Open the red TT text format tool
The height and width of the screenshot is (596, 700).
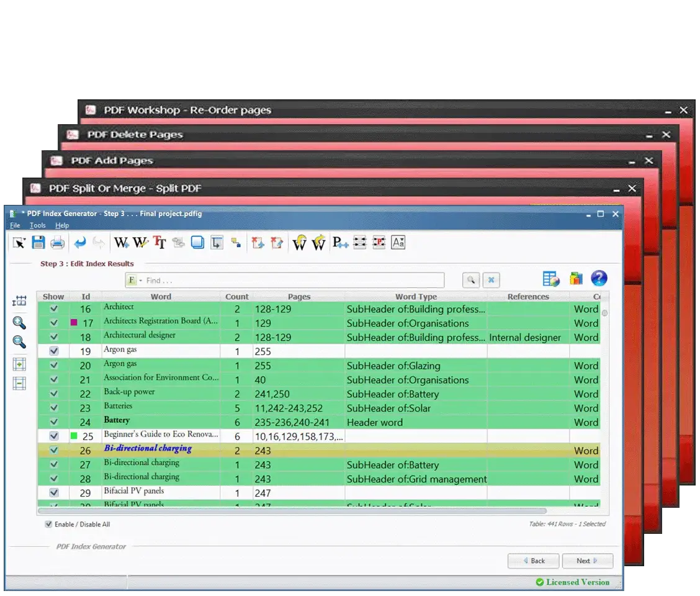[x=159, y=243]
